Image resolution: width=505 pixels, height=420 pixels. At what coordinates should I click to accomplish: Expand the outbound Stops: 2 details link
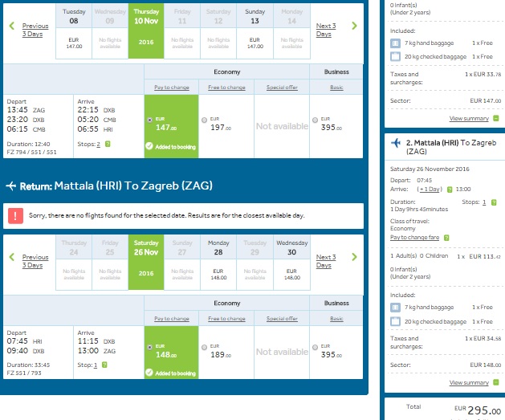tap(98, 145)
